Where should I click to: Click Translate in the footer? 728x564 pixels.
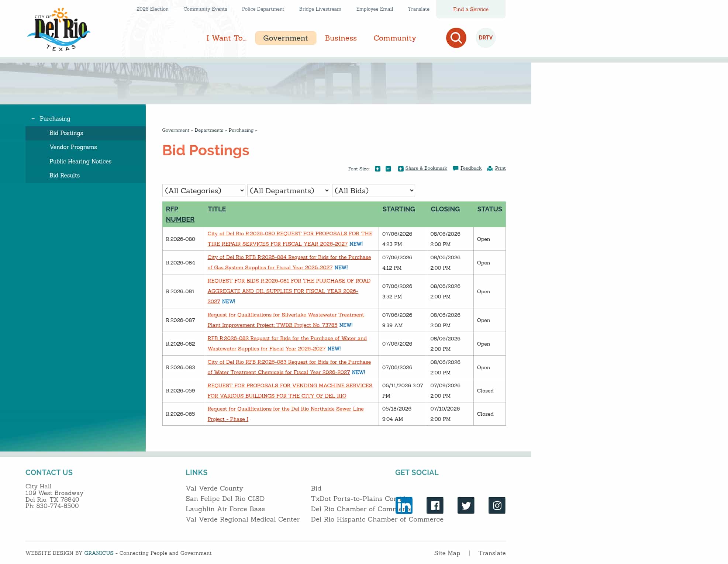(x=492, y=553)
